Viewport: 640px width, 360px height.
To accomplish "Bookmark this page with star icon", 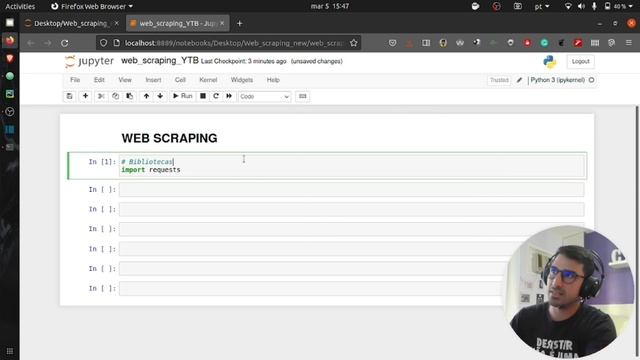I will point(353,43).
